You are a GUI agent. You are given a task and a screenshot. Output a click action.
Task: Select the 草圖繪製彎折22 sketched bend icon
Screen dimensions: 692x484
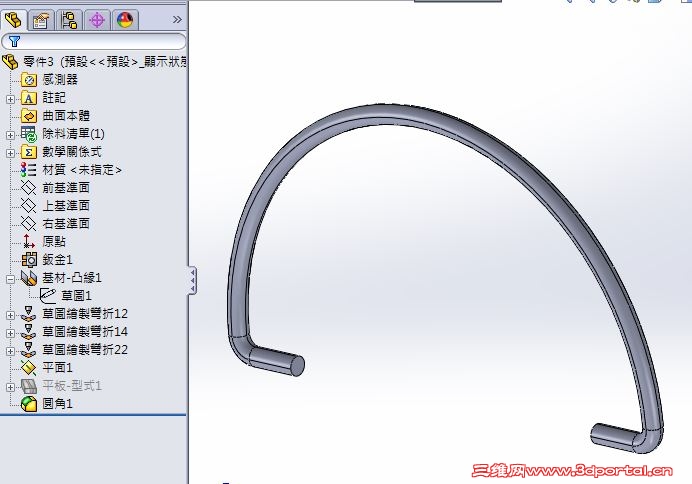(x=29, y=350)
